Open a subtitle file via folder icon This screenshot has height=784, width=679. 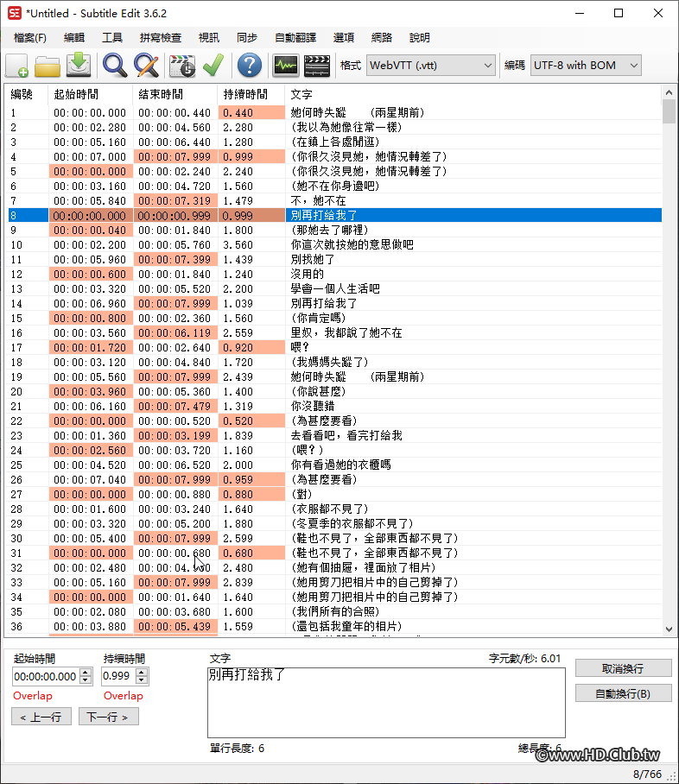(48, 66)
